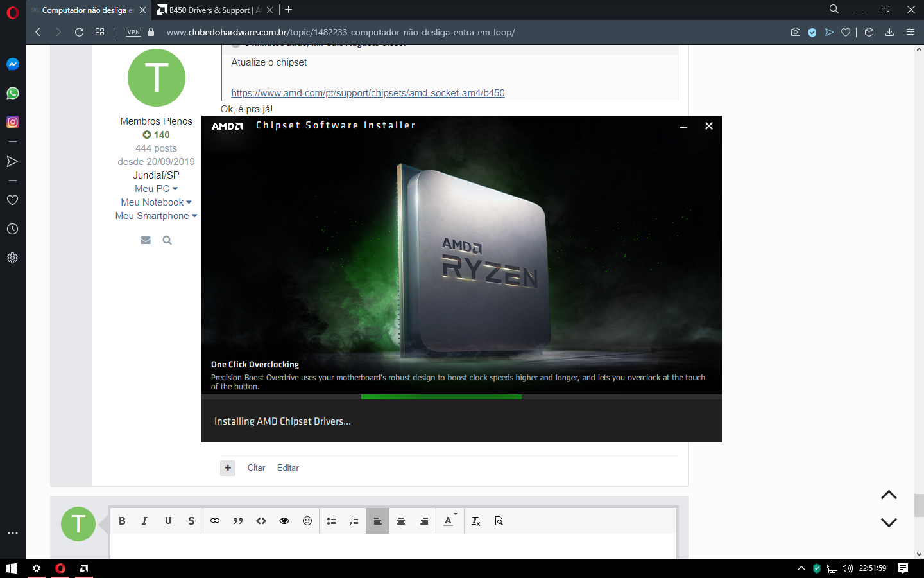Add page to bookmarks heart
Viewport: 924px width, 578px height.
tap(846, 32)
